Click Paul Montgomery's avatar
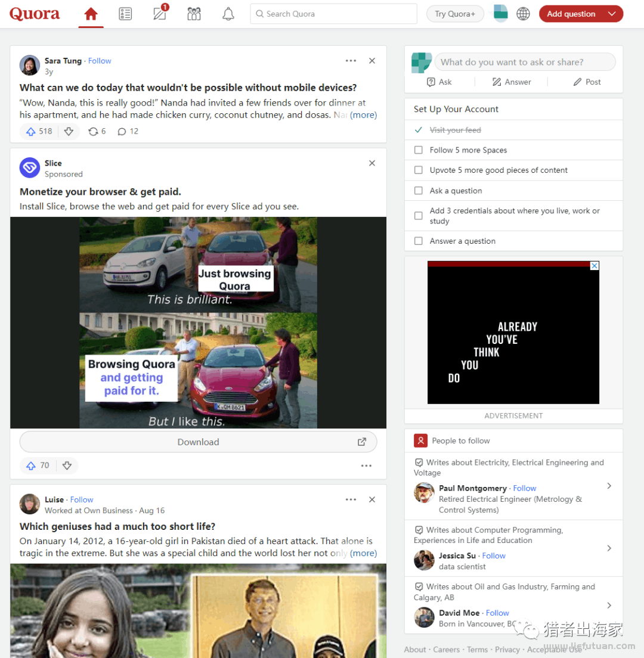This screenshot has height=658, width=644. pos(424,493)
